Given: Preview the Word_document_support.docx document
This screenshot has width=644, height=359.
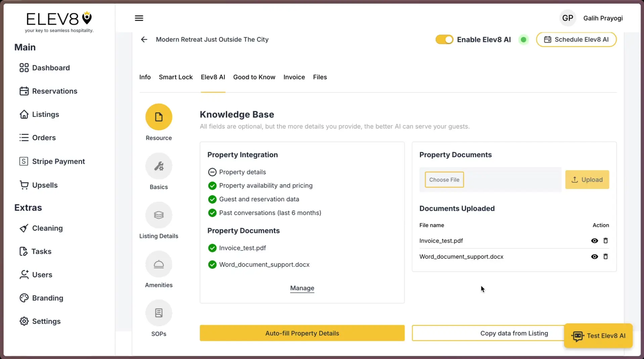Looking at the screenshot, I should [x=594, y=256].
